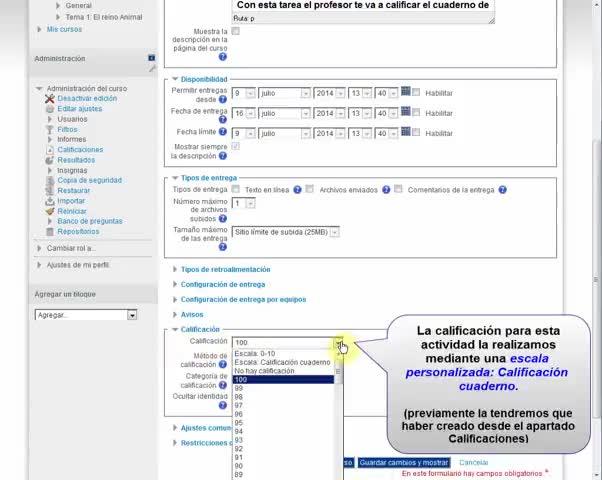Enable the Permitir entregas desde Habilitar checkbox
The width and height of the screenshot is (602, 480).
point(416,92)
